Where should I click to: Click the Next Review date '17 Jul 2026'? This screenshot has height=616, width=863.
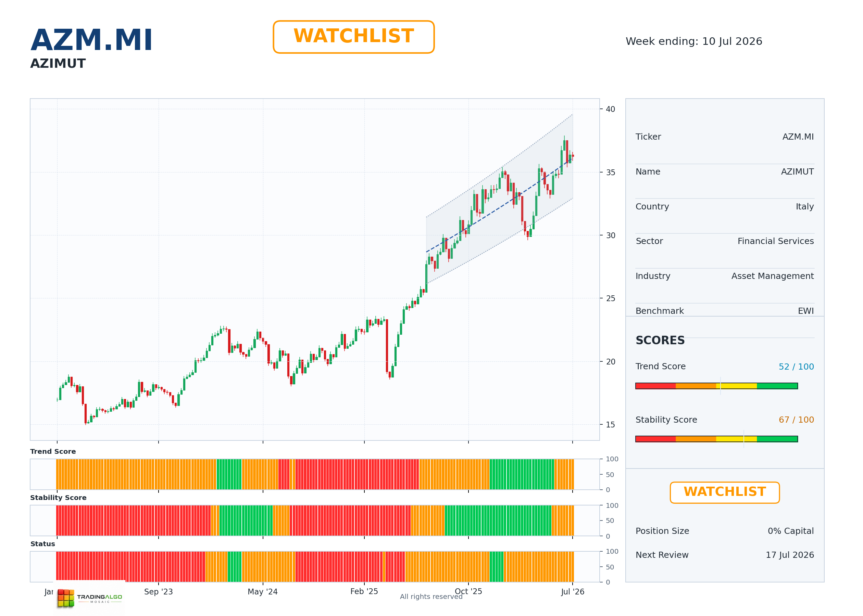(790, 555)
